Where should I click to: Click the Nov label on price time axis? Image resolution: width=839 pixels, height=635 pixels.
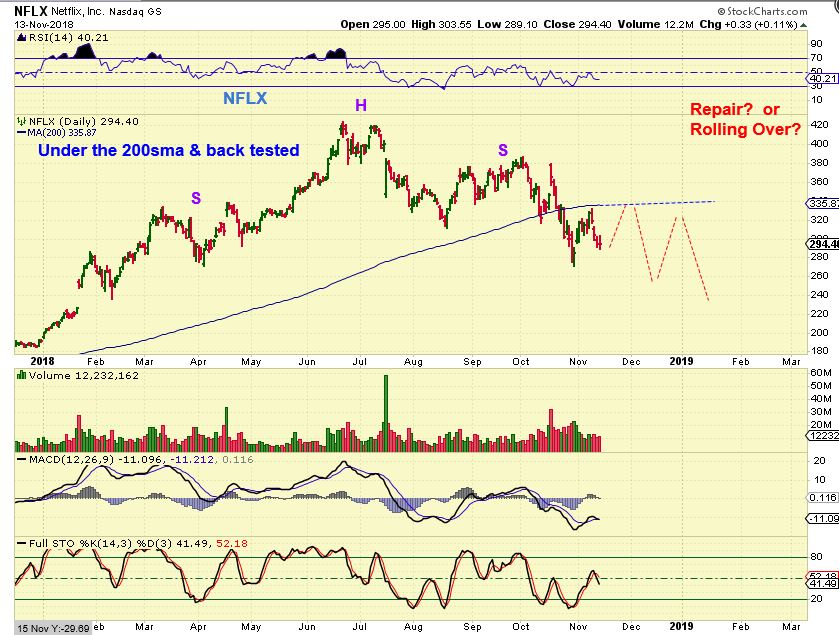pyautogui.click(x=578, y=362)
